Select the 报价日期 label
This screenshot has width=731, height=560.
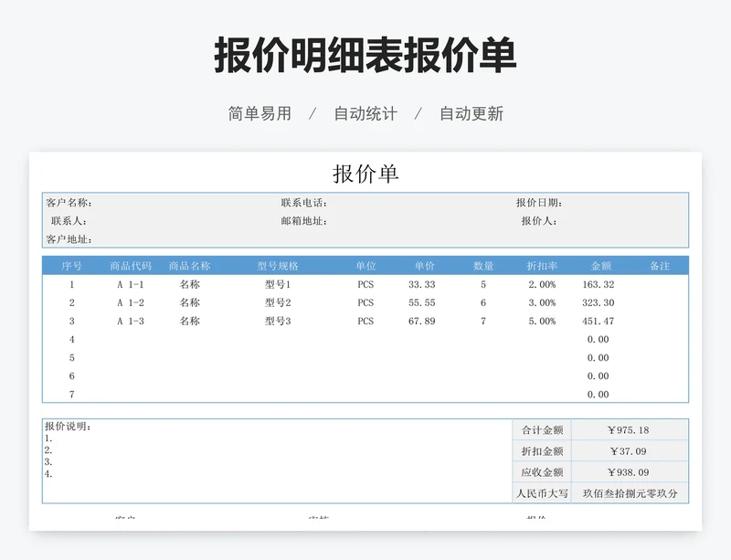pyautogui.click(x=539, y=203)
